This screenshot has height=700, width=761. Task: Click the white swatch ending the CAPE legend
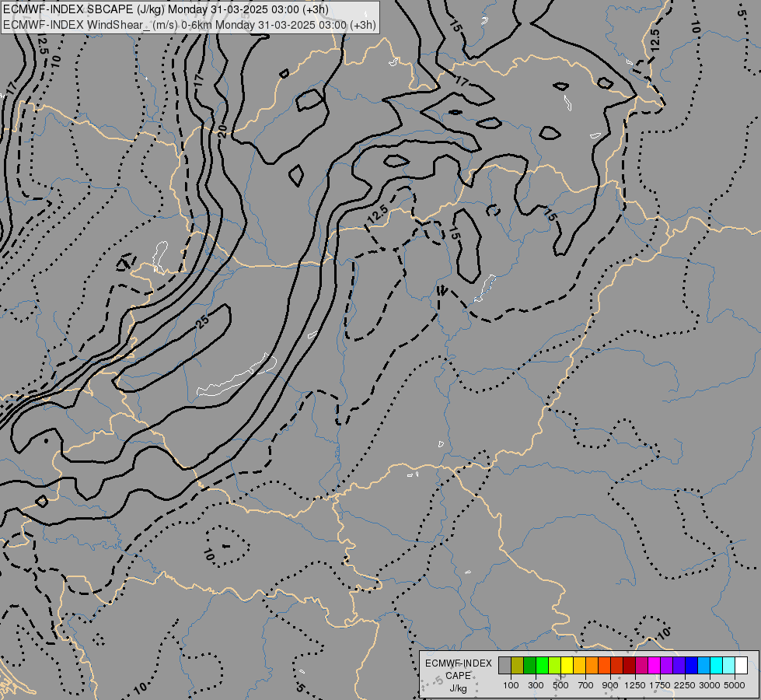tap(741, 665)
